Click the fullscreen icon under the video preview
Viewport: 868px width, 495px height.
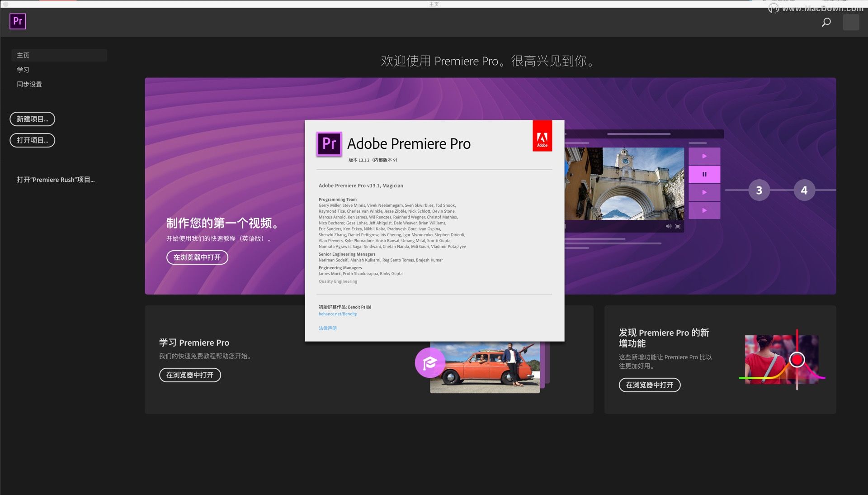point(678,226)
